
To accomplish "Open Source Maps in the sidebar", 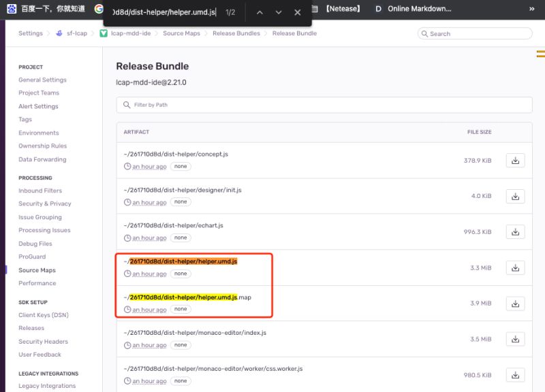I will [36, 270].
